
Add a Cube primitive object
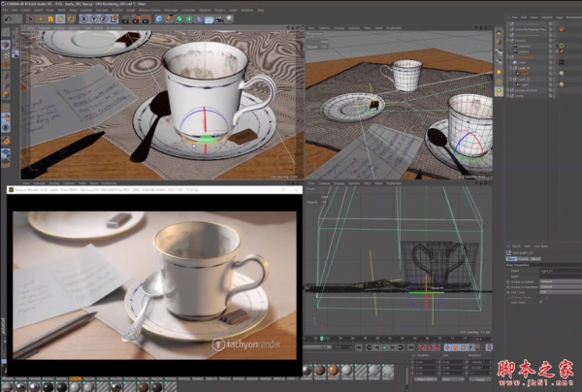(x=159, y=18)
